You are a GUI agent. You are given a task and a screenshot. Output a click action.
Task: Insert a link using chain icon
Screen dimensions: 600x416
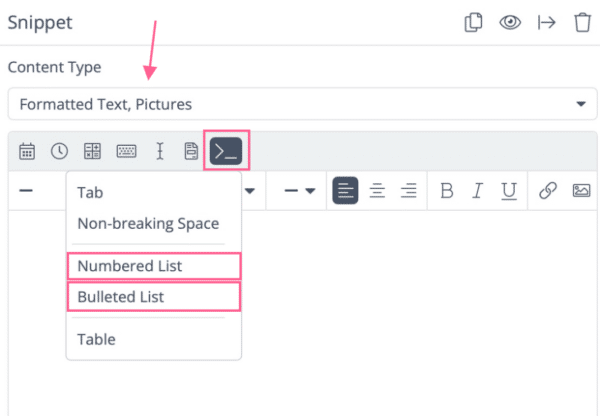tap(548, 191)
